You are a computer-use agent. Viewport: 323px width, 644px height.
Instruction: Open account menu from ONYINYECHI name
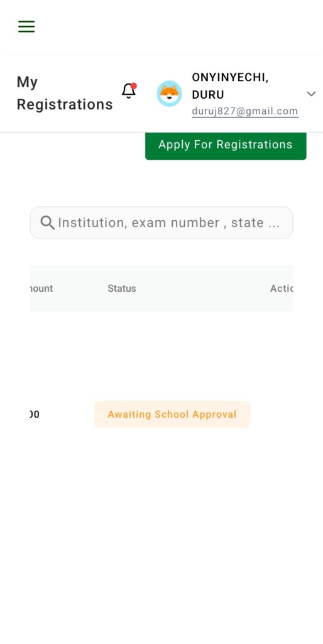(230, 77)
